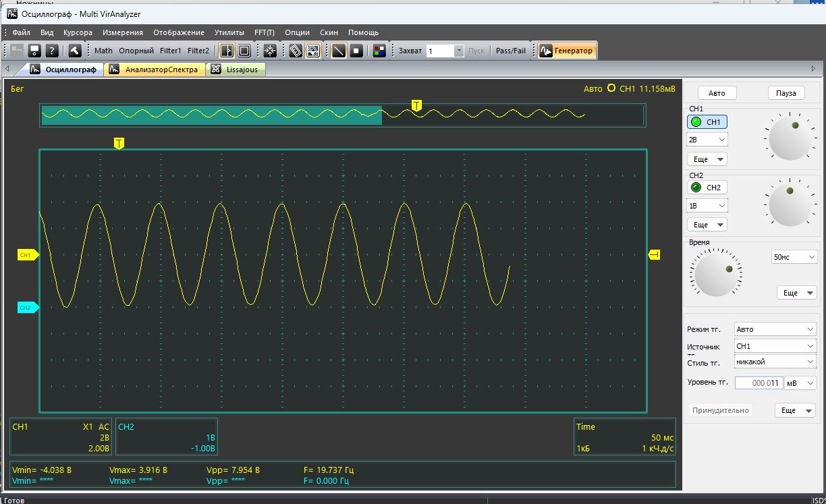Toggle the Генератор button
Viewport: 826px width, 504px height.
tap(567, 51)
